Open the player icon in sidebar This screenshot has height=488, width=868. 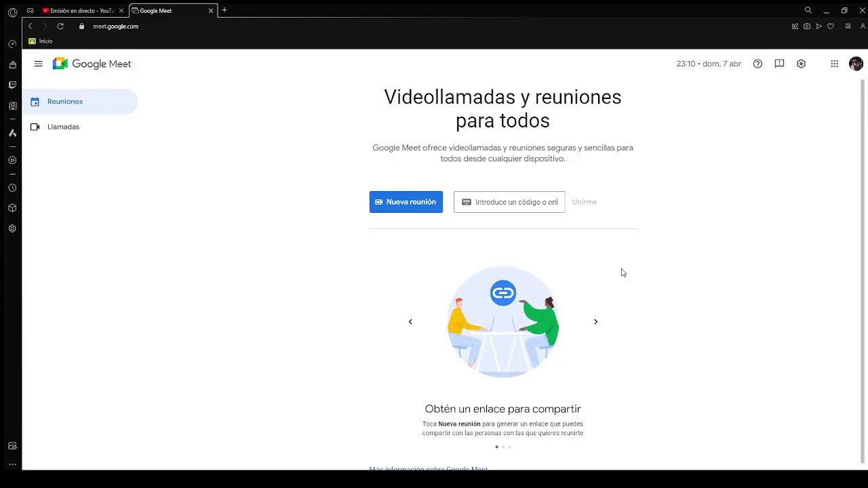click(12, 161)
